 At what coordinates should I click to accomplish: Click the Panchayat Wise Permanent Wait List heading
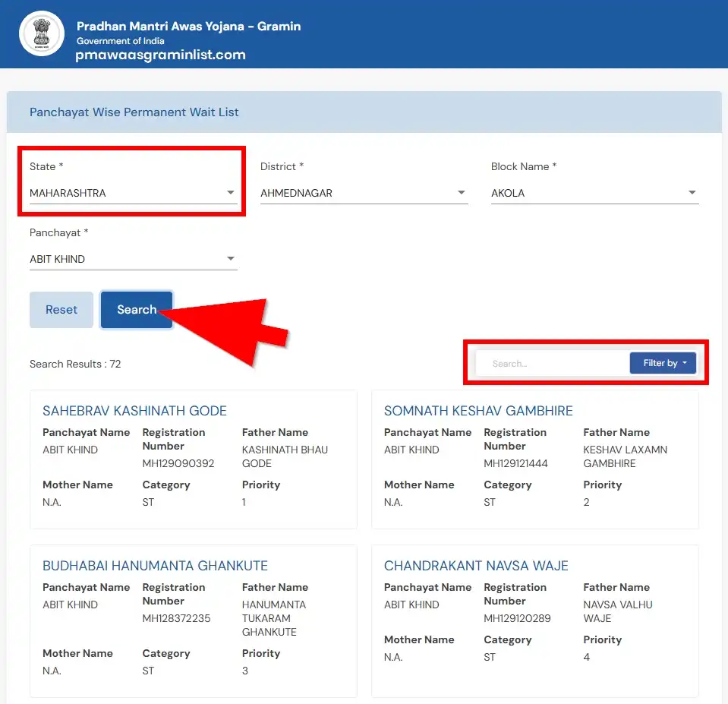coord(134,112)
